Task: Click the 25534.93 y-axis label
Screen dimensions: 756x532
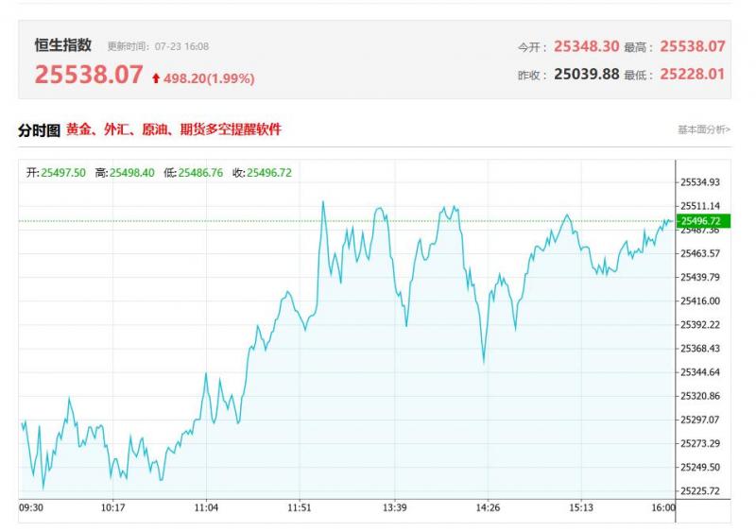Action: 700,182
